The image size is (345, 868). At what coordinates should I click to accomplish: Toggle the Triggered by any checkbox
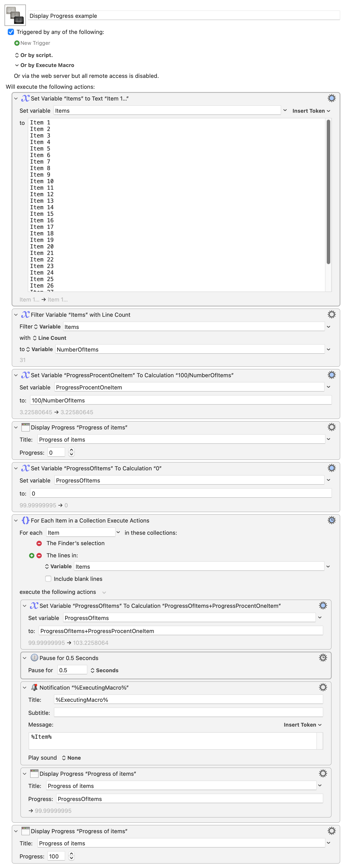click(x=11, y=32)
